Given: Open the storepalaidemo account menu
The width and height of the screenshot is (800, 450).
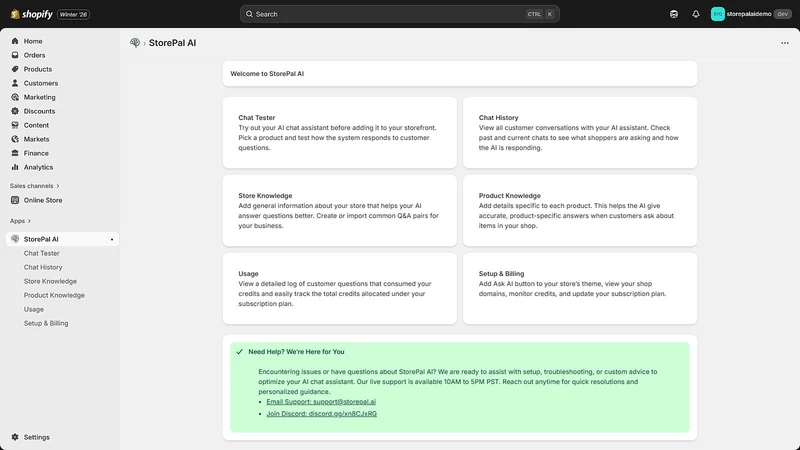Looking at the screenshot, I should 751,14.
